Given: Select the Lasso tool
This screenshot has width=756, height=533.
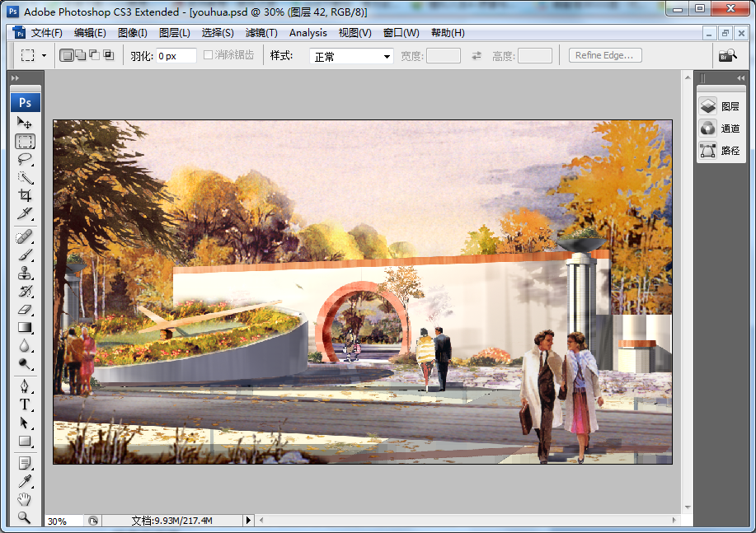Looking at the screenshot, I should click(x=25, y=160).
